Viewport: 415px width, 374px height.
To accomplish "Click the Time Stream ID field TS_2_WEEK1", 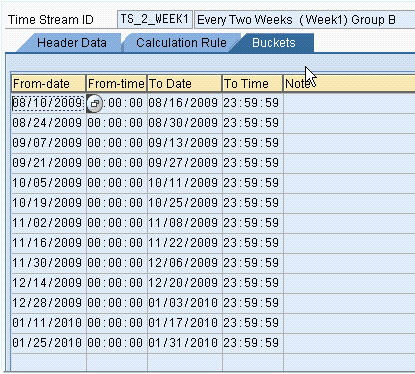I will tap(155, 19).
